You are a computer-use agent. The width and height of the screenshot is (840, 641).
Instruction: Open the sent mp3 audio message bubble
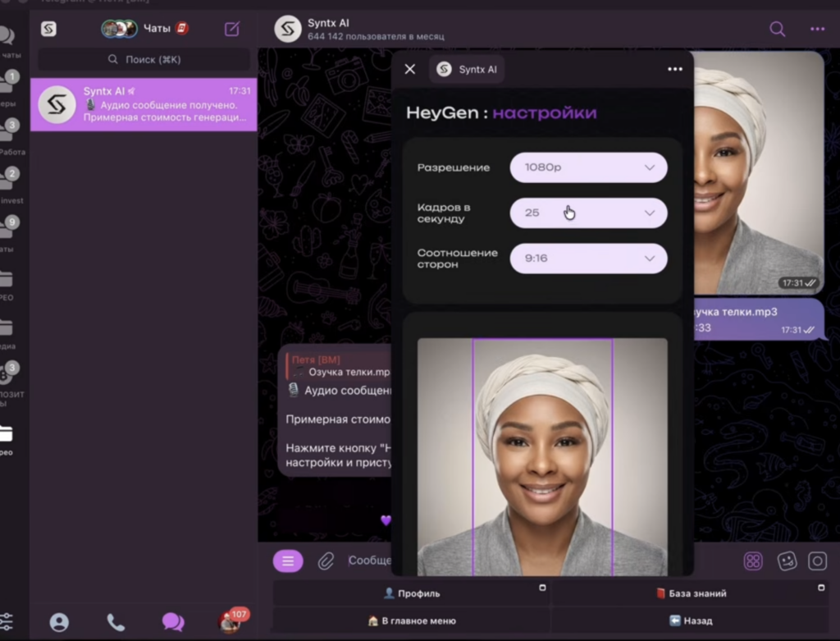tap(759, 319)
